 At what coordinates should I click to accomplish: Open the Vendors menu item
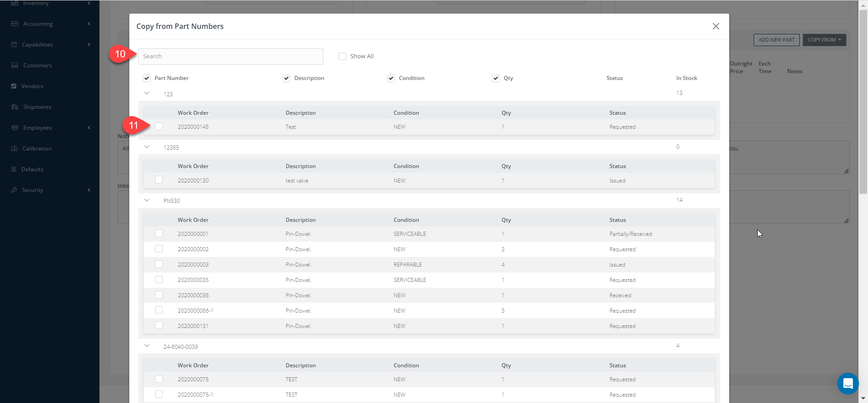pyautogui.click(x=32, y=86)
